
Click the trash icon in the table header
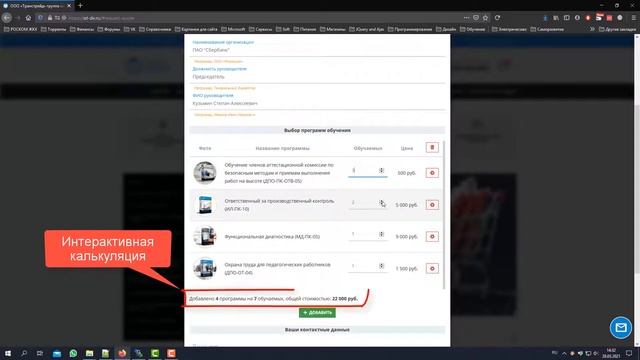click(x=432, y=147)
